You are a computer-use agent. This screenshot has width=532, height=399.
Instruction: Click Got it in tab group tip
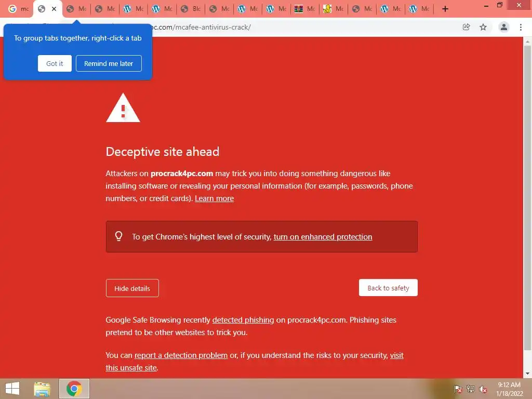coord(55,63)
